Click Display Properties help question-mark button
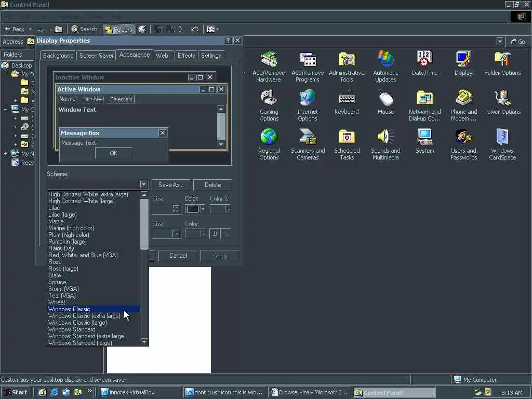 228,41
